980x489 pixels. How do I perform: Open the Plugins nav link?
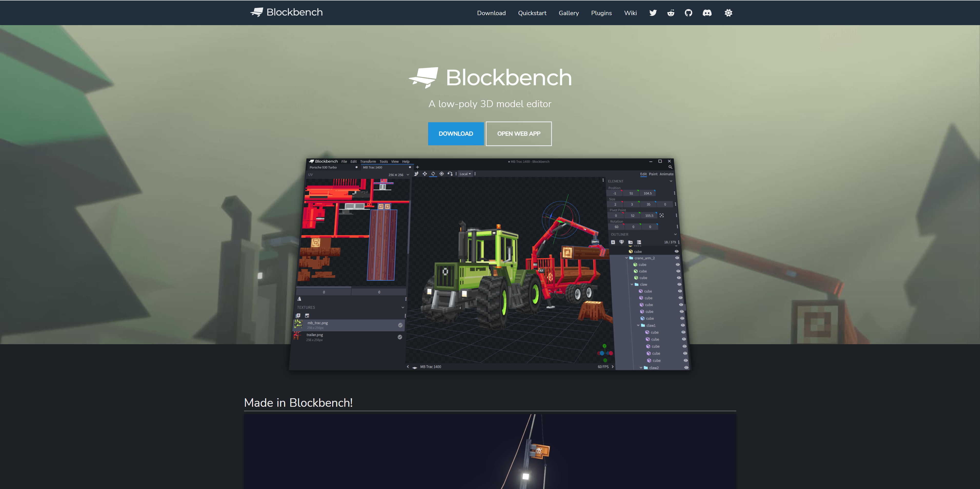[601, 13]
